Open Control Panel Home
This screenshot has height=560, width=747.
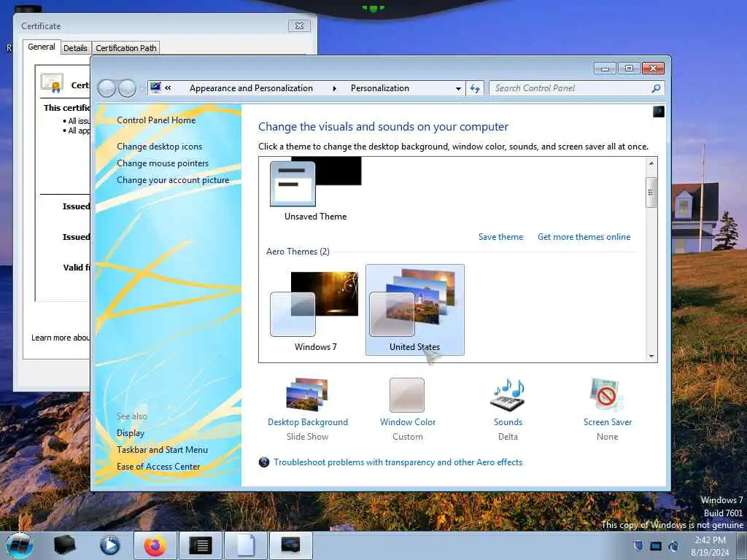point(156,120)
